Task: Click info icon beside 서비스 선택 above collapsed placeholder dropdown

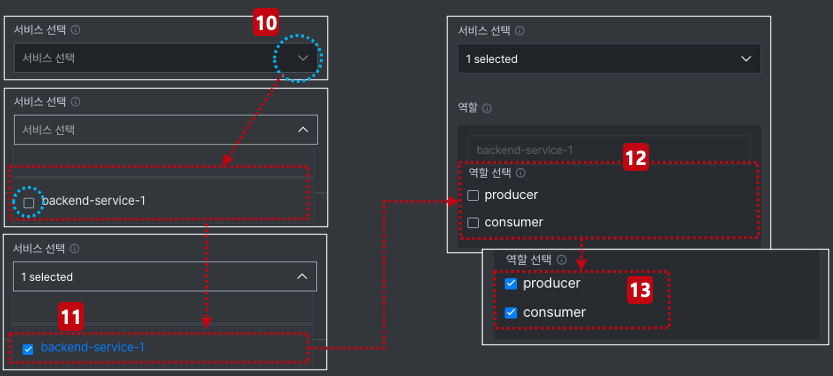Action: [75, 30]
